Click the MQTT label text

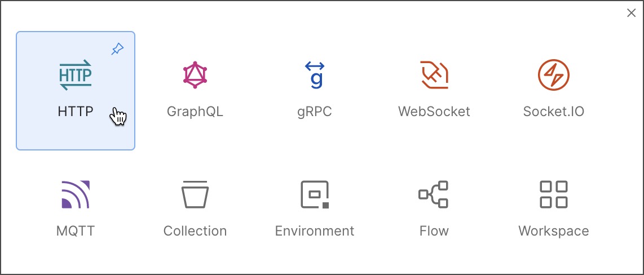[76, 230]
